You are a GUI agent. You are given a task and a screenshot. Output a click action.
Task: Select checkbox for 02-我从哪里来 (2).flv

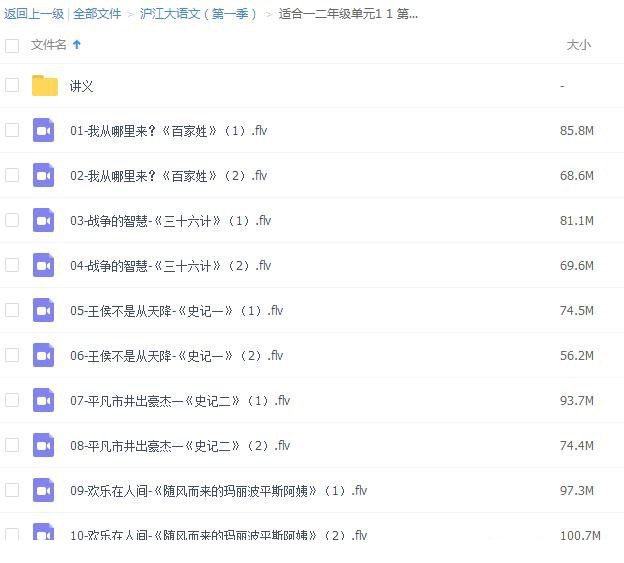12,175
